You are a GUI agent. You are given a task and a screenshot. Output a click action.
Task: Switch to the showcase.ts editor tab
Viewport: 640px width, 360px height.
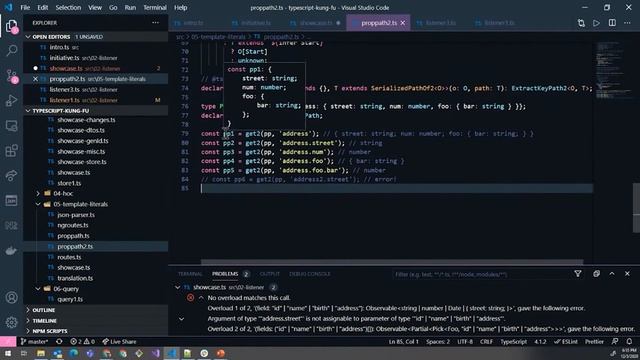click(316, 23)
